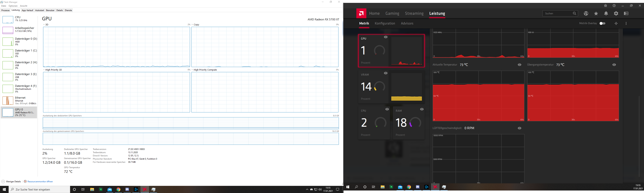This screenshot has width=644, height=193.
Task: Open the Copy graph engine dropdown
Action: tap(192, 25)
